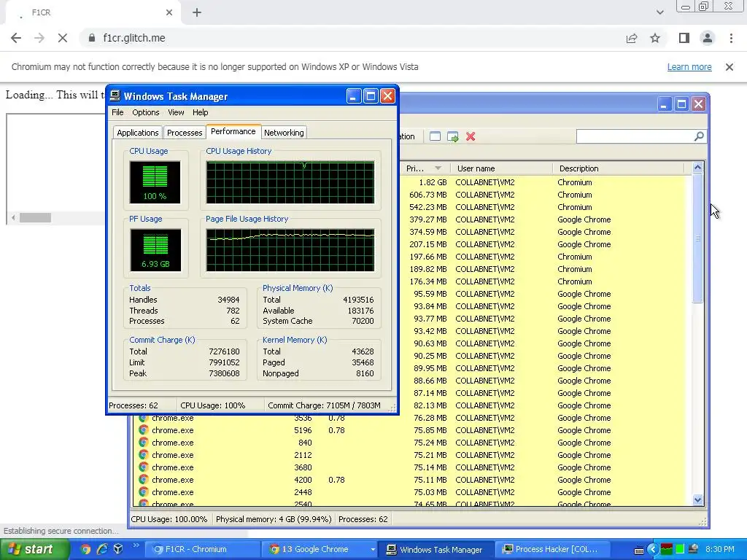Open a new browser tab
Screen dimensions: 747x560
(x=197, y=13)
